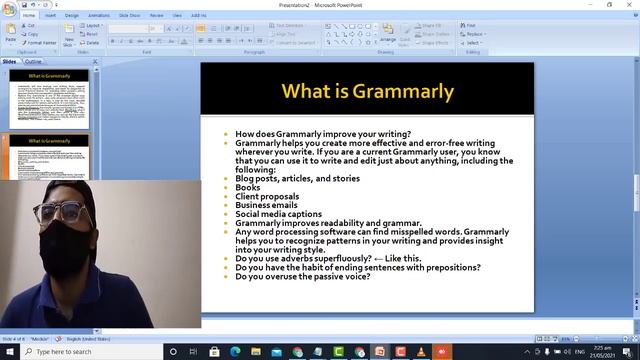
Task: Open Arrange dropdown in Drawing group
Action: coord(388,33)
